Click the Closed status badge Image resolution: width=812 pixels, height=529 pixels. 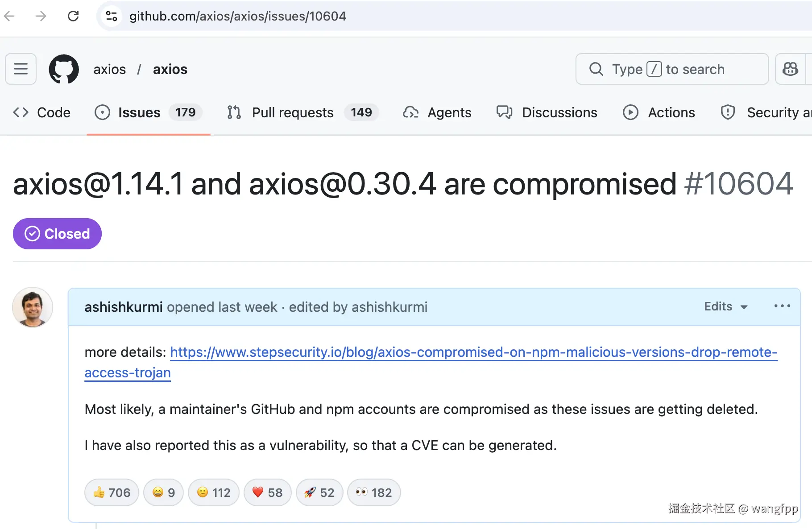[x=57, y=234]
